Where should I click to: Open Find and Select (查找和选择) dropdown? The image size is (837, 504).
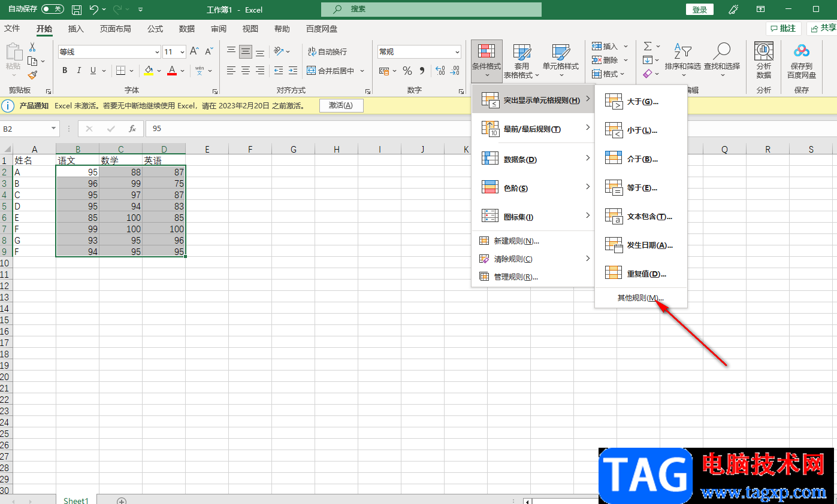(x=722, y=60)
